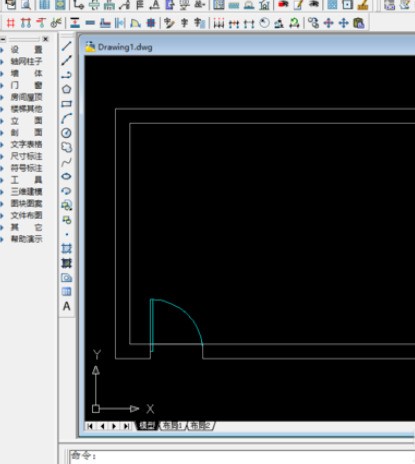415x464 pixels.
Task: Expand the 轴网柱子 menu
Action: point(26,61)
